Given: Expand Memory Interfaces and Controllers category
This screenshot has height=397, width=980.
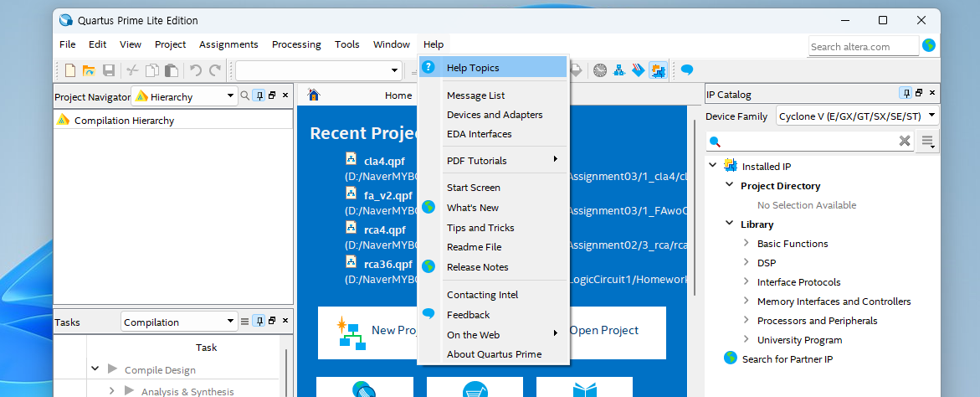Looking at the screenshot, I should pos(747,301).
